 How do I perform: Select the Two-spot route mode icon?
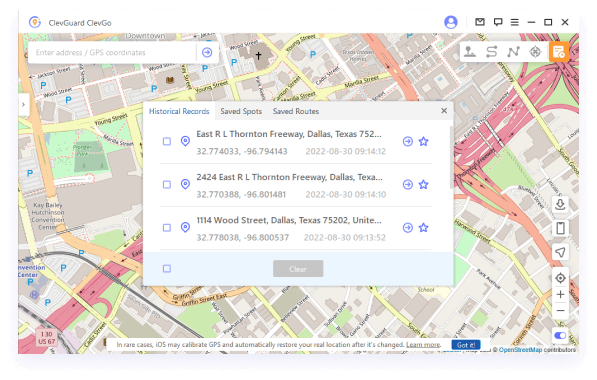point(492,52)
